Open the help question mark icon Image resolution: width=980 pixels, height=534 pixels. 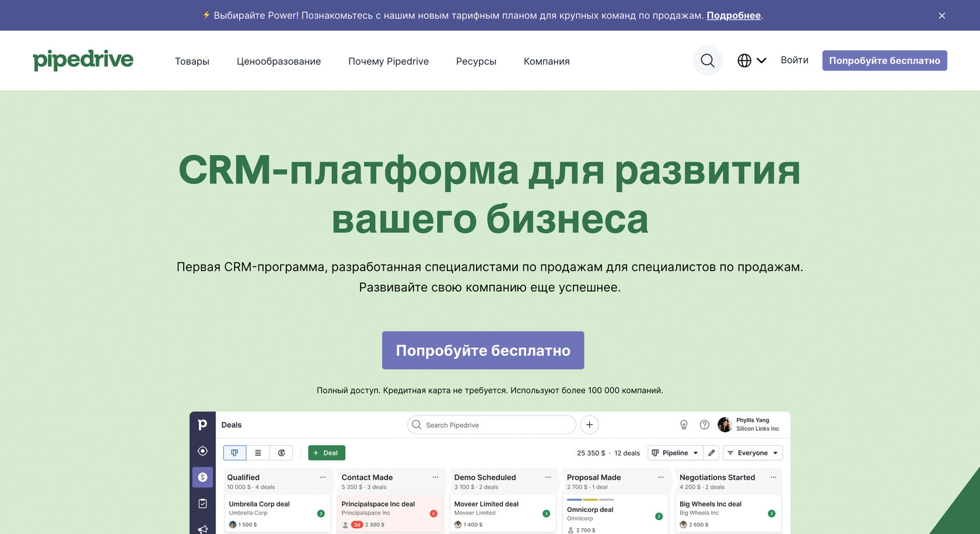[x=704, y=425]
